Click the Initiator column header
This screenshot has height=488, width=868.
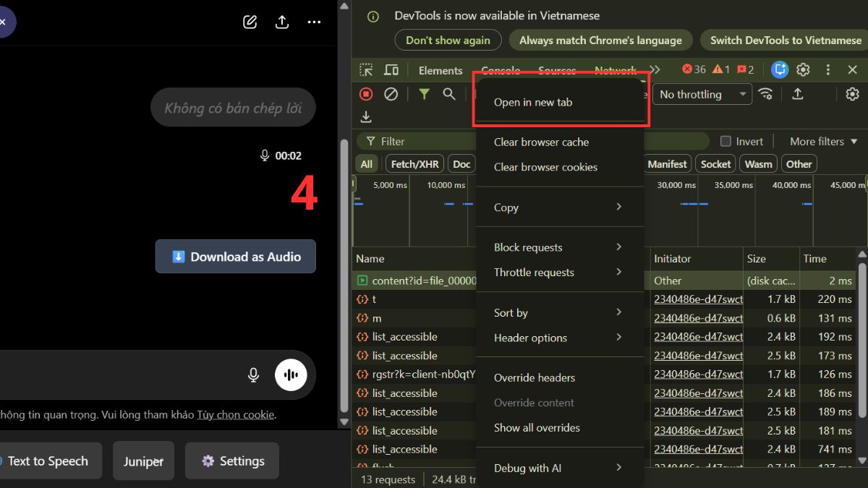pos(673,259)
